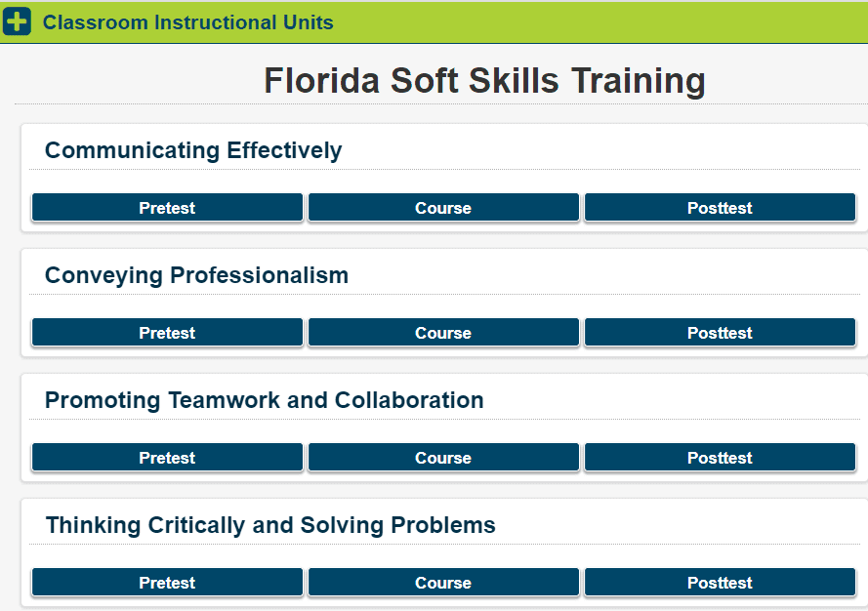The image size is (868, 611).
Task: Click the Promoting Teamwork and Collaboration heading
Action: (264, 400)
